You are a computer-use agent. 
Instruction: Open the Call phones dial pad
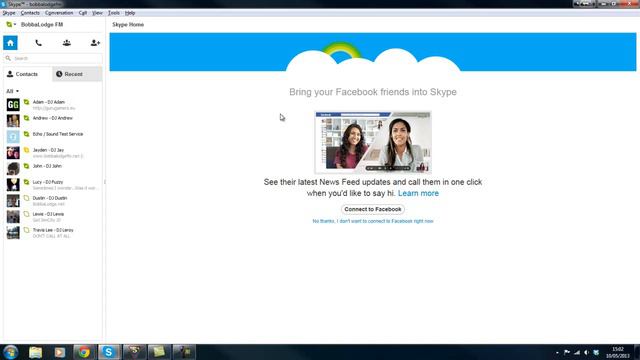point(38,42)
